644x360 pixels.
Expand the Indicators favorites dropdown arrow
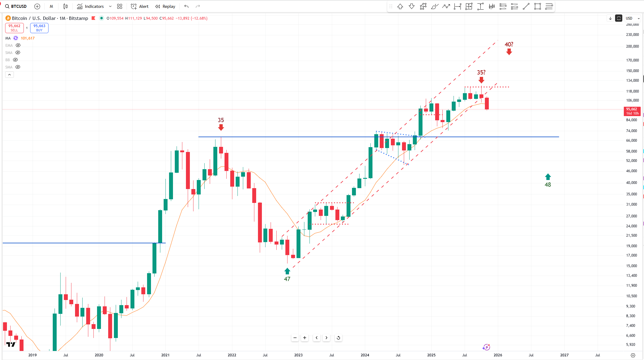point(110,6)
